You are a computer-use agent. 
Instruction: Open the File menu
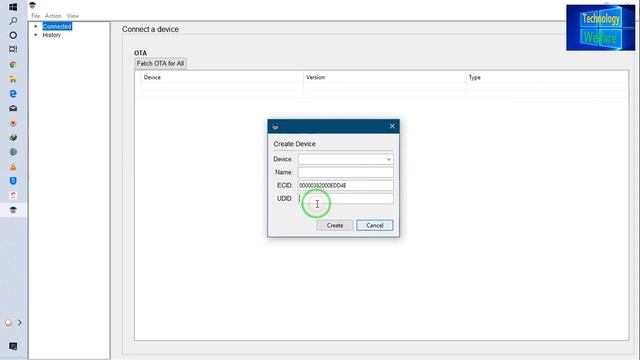point(36,16)
